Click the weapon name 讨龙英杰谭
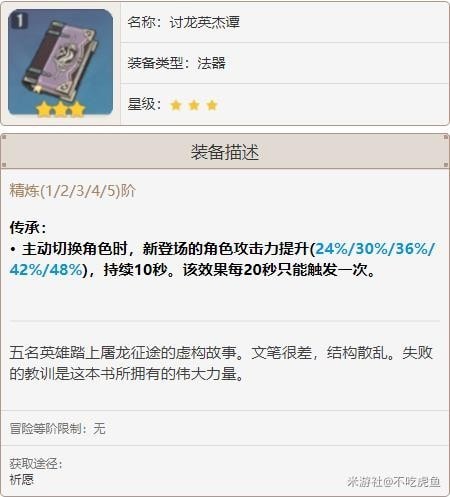450x497 pixels. (204, 22)
